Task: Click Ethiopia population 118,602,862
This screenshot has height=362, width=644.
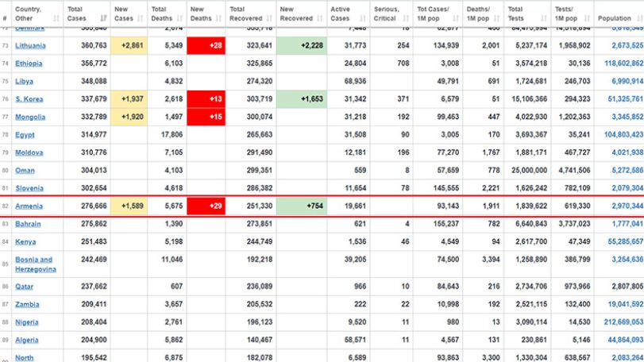Action: [x=624, y=64]
